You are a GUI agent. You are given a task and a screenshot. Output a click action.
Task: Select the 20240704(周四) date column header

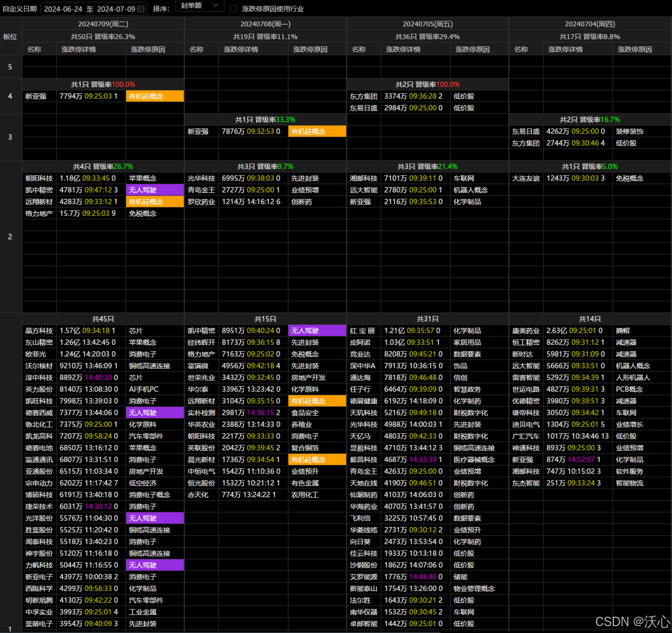[590, 24]
